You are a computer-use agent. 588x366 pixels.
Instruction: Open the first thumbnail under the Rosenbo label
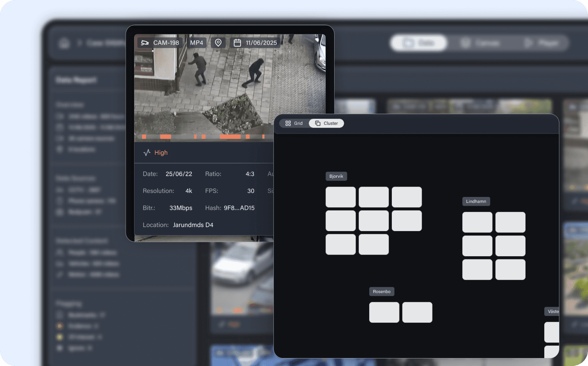(x=384, y=312)
